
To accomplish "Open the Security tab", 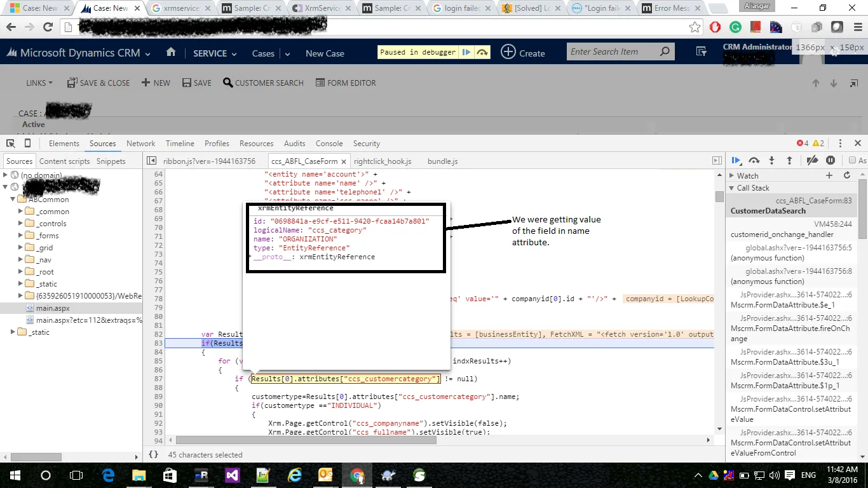I will pyautogui.click(x=367, y=144).
